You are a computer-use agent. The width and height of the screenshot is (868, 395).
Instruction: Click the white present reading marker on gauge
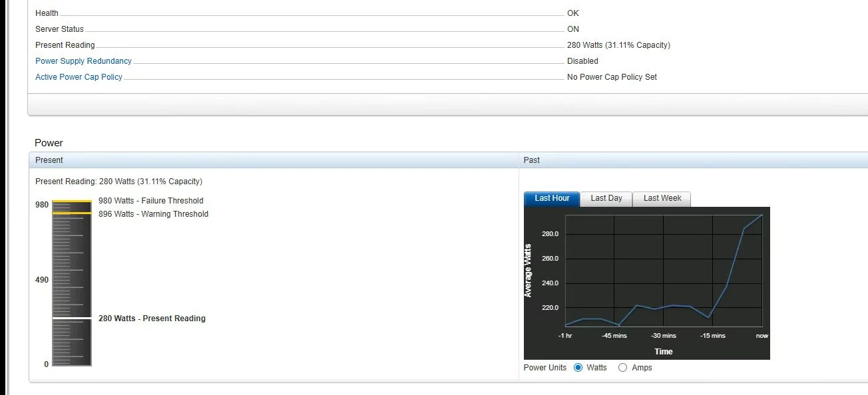pyautogui.click(x=72, y=319)
